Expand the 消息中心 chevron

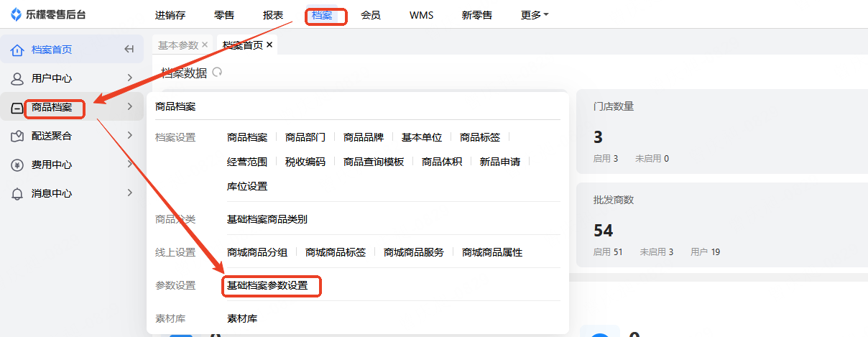[130, 193]
